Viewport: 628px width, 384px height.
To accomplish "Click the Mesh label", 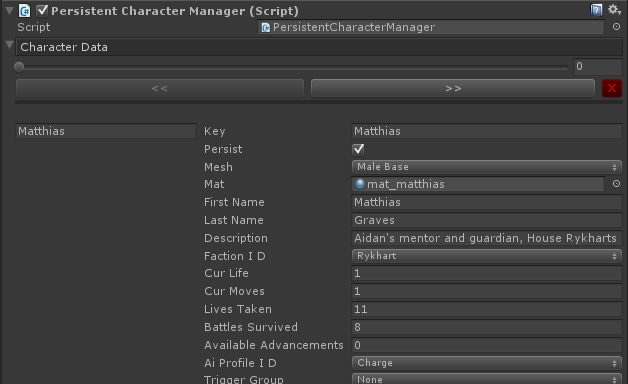I will [218, 167].
